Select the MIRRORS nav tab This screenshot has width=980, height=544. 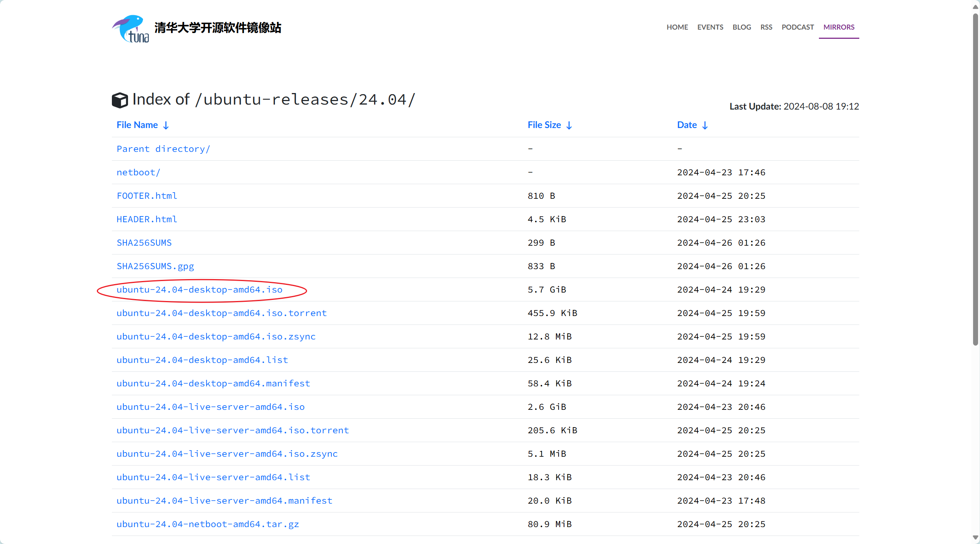click(x=839, y=27)
